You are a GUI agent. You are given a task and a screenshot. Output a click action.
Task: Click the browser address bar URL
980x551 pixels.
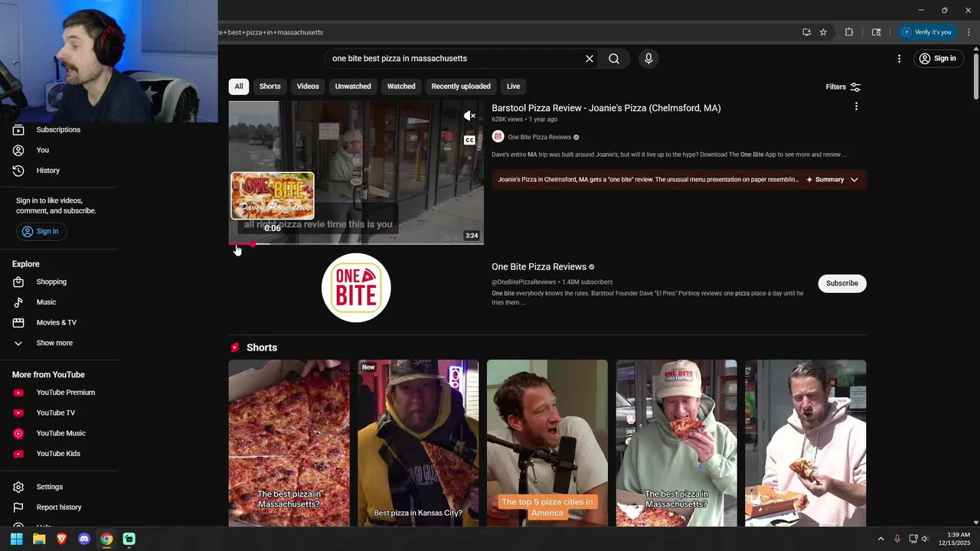[x=271, y=32]
